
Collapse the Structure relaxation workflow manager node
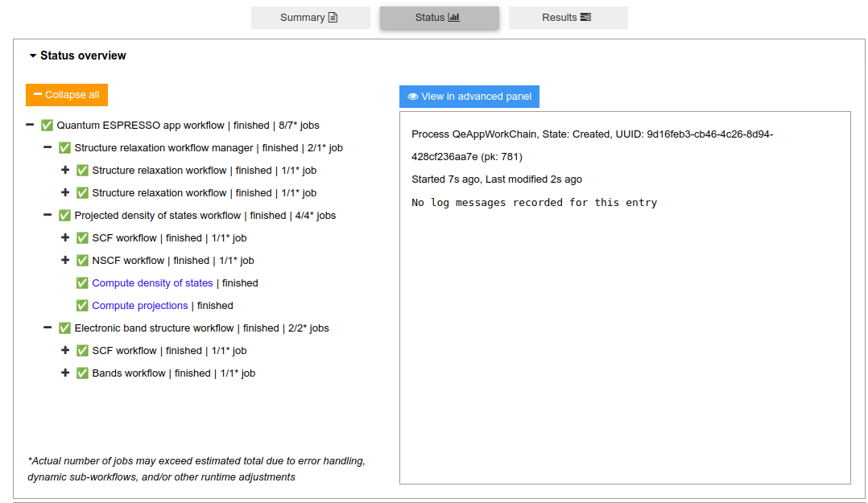coord(48,148)
